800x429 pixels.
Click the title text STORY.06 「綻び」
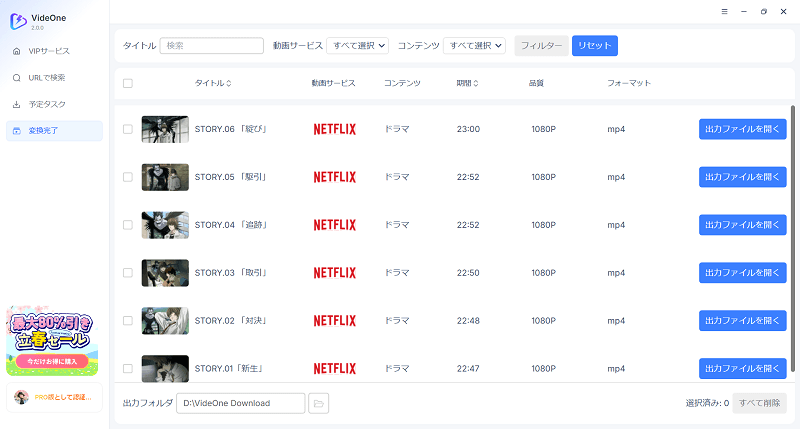pyautogui.click(x=231, y=129)
